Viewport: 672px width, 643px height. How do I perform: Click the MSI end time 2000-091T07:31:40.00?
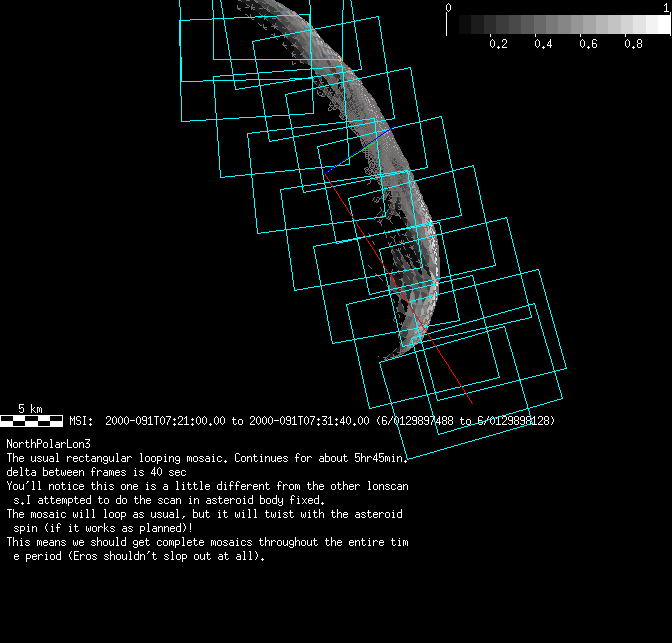point(309,421)
